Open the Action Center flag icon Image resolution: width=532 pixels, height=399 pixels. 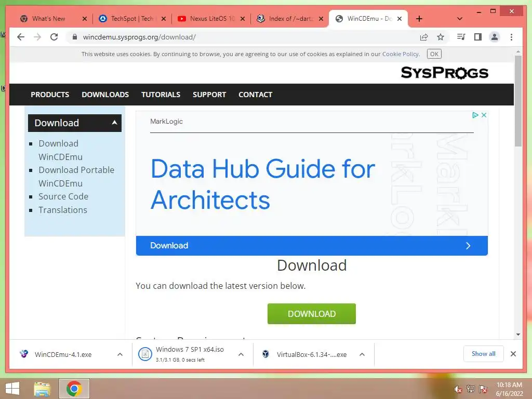(x=483, y=389)
